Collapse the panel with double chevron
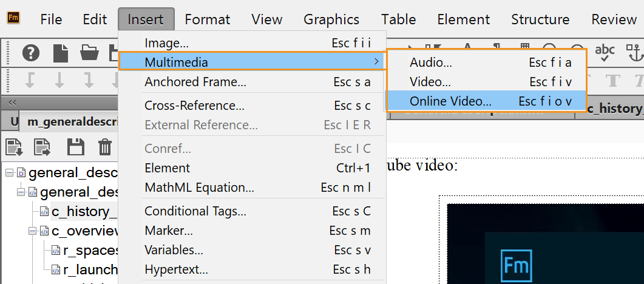644x284 pixels. click(x=12, y=103)
